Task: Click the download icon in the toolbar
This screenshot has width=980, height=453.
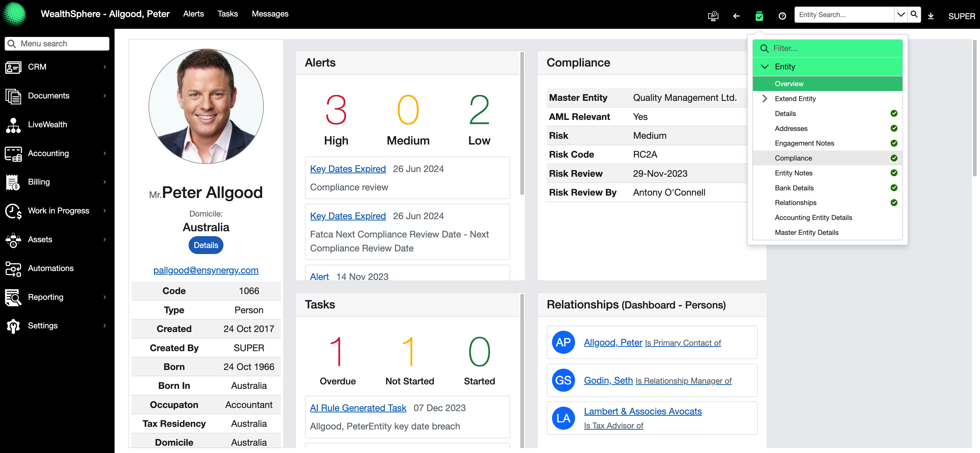Action: click(931, 16)
